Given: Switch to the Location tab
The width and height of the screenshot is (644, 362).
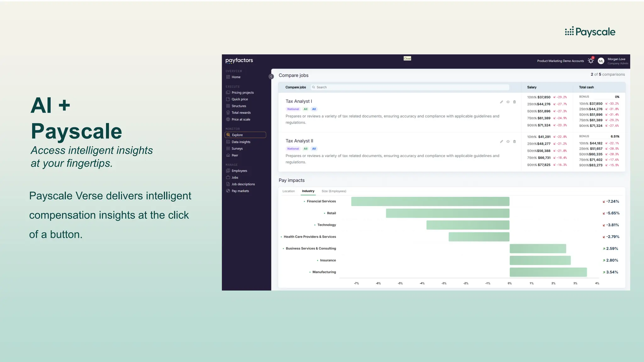Looking at the screenshot, I should (x=289, y=191).
